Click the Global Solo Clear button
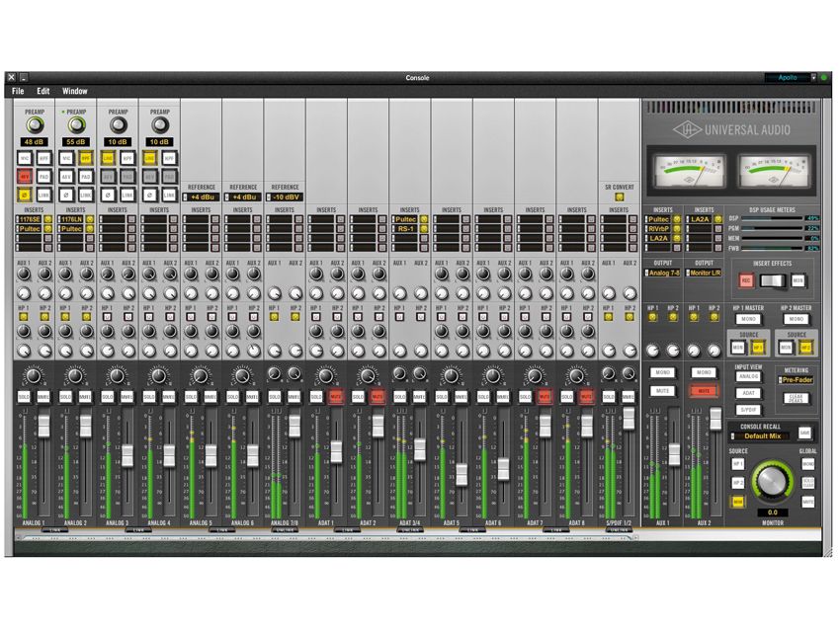This screenshot has height=630, width=840. click(807, 483)
